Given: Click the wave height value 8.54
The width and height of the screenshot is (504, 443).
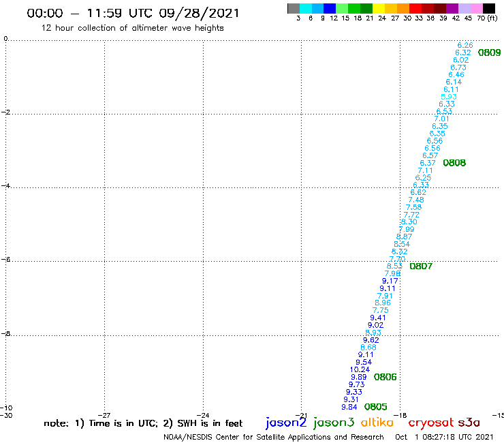Looking at the screenshot, I should (x=402, y=244).
